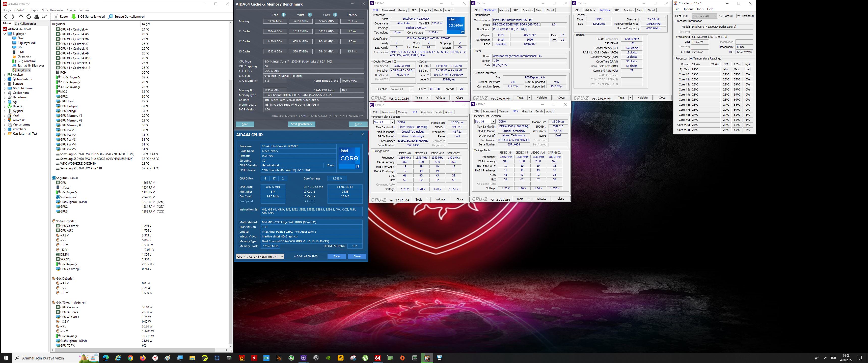The image size is (868, 363).
Task: Click Tools button in CPU-Z Mainboard window
Action: (x=520, y=98)
